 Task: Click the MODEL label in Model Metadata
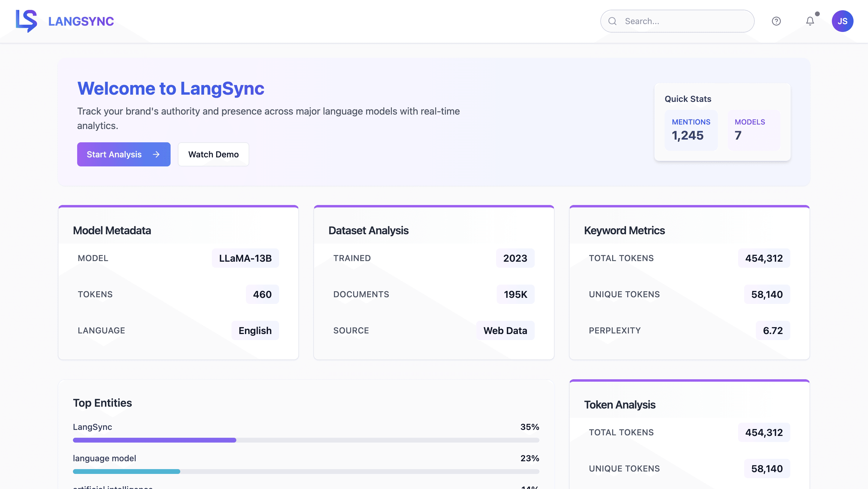click(93, 258)
